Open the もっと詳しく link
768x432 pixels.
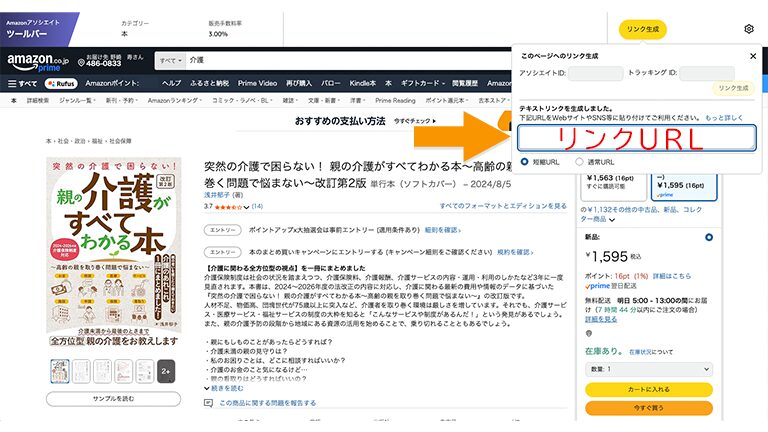point(724,118)
